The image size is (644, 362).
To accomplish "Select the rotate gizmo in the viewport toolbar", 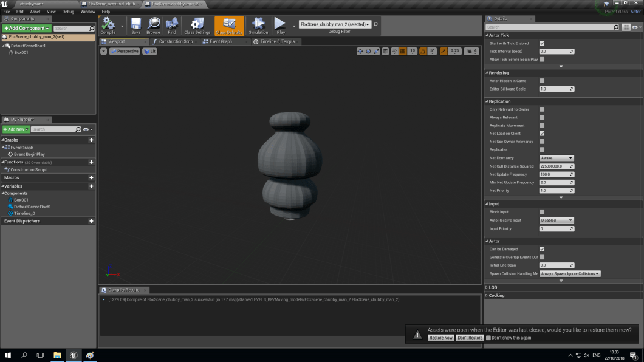I will pos(368,51).
